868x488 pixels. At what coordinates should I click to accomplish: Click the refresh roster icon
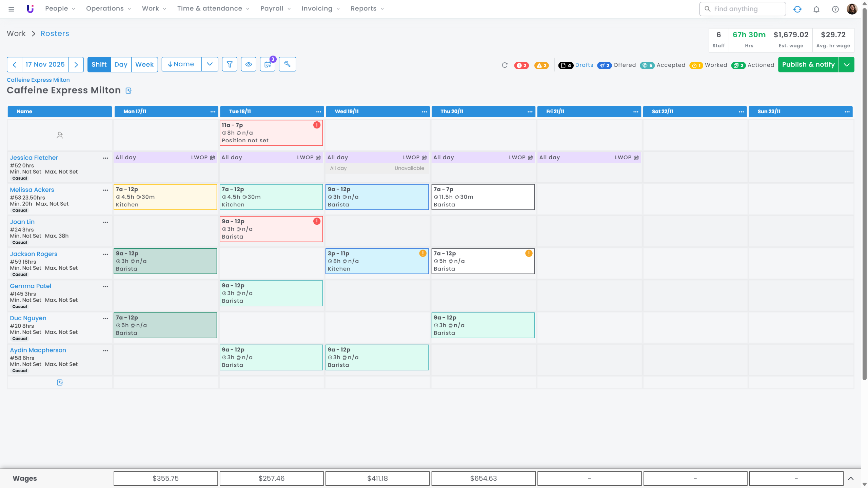pos(505,65)
